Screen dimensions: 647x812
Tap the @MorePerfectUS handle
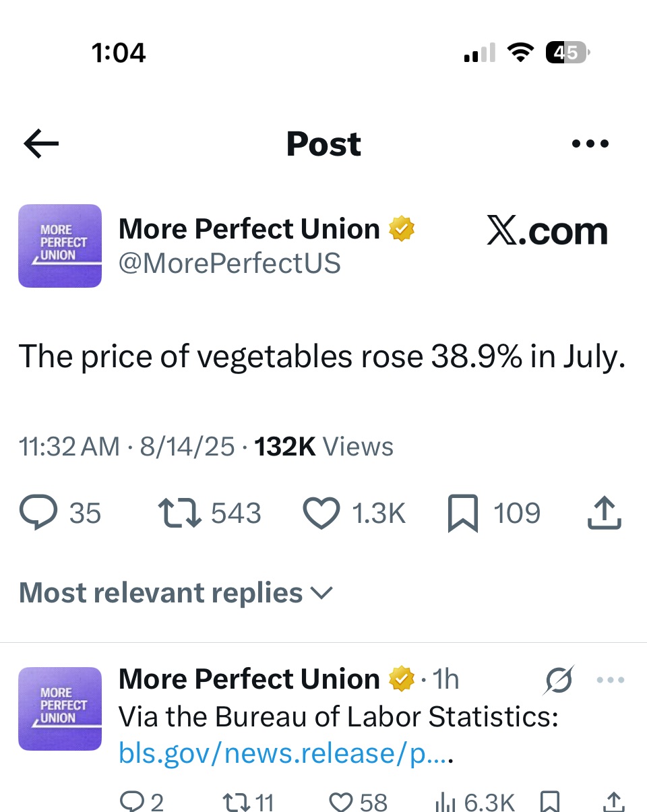tap(230, 263)
